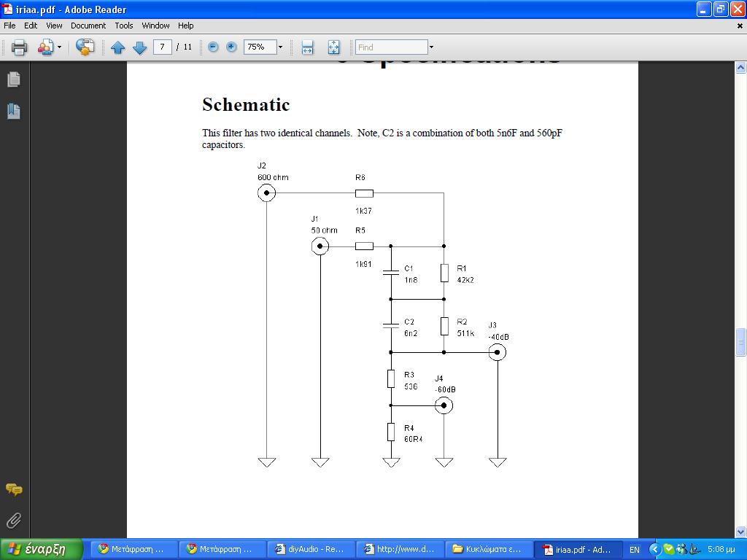The width and height of the screenshot is (747, 560).
Task: Open the Document menu
Action: [88, 26]
